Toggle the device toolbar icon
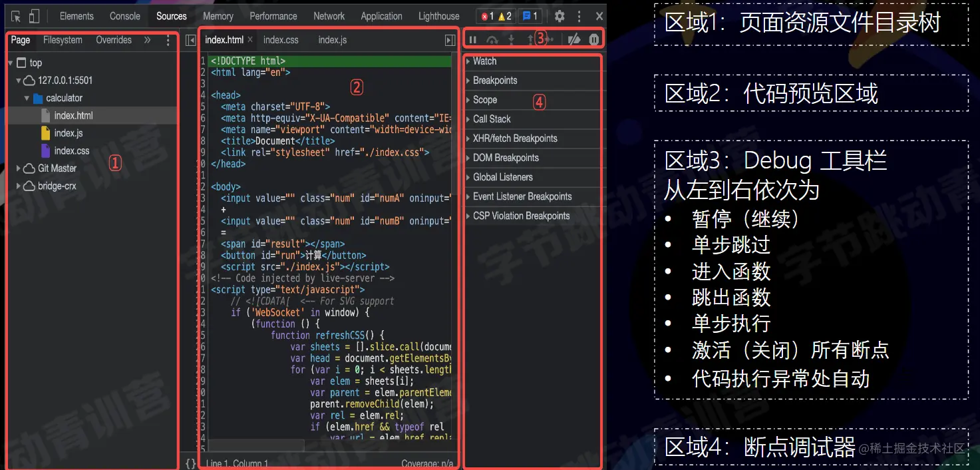980x470 pixels. (35, 16)
